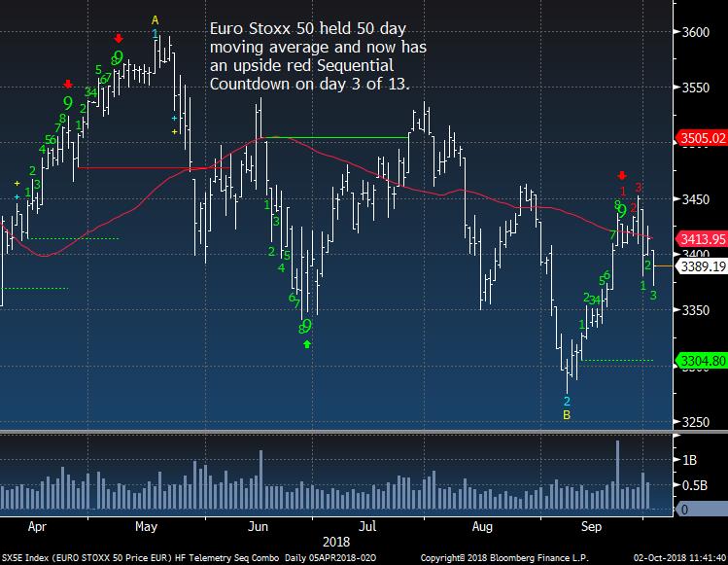Click the red down arrow before the May high
Image resolution: width=728 pixels, height=565 pixels.
tap(119, 38)
